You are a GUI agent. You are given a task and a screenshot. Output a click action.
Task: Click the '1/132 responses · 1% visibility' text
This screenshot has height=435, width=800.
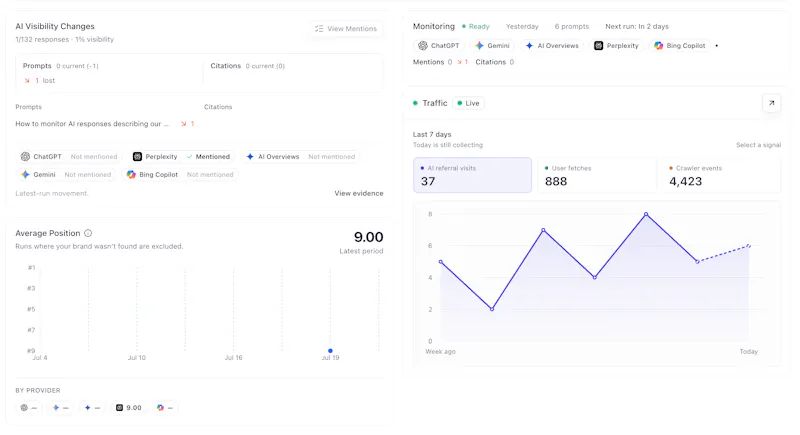[x=65, y=39]
